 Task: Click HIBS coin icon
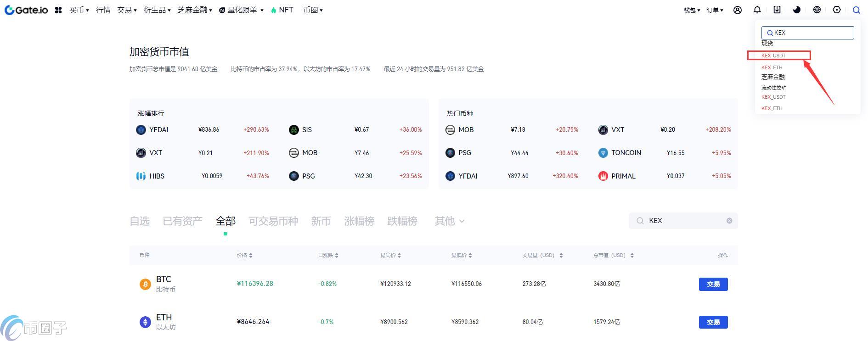point(141,176)
